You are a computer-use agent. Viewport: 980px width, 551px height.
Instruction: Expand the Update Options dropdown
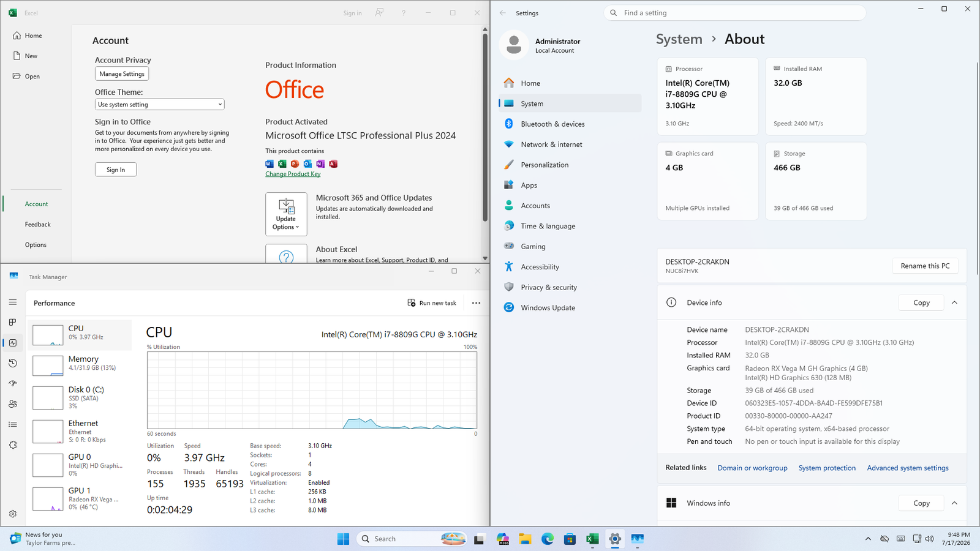click(286, 214)
